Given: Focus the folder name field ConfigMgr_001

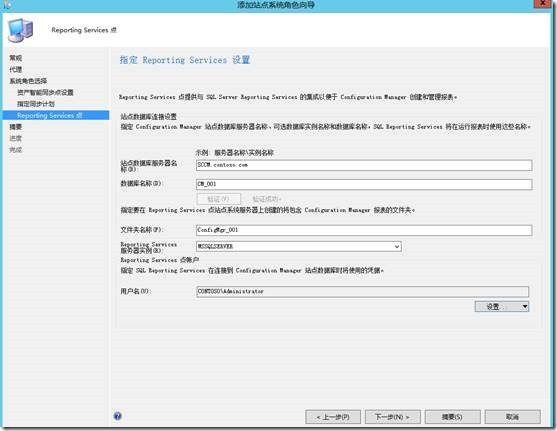Looking at the screenshot, I should [x=364, y=230].
